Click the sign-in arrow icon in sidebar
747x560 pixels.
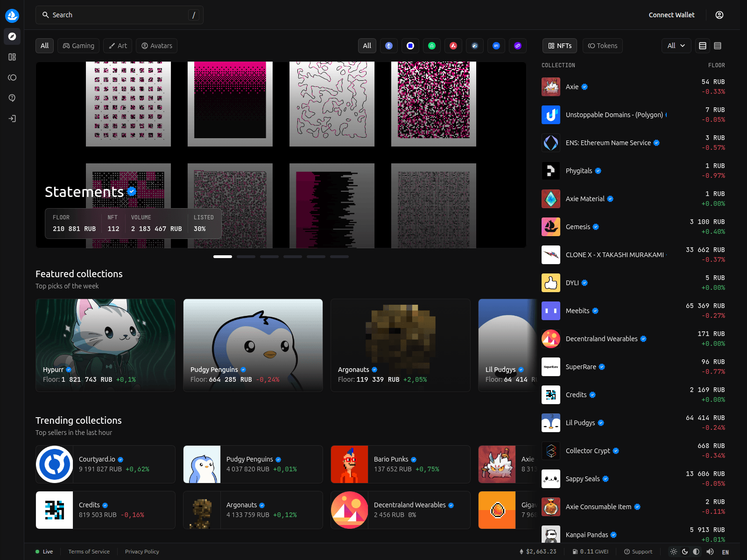click(x=12, y=119)
